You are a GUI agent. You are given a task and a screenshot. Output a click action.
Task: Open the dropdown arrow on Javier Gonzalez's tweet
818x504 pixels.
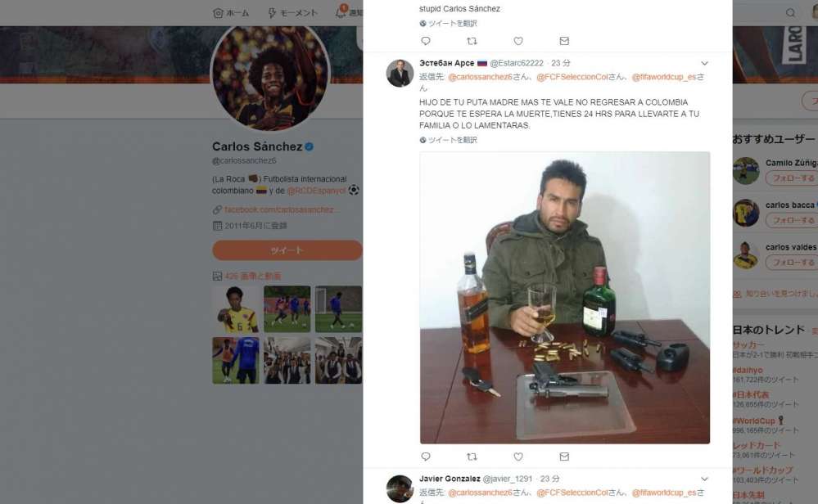click(x=704, y=479)
